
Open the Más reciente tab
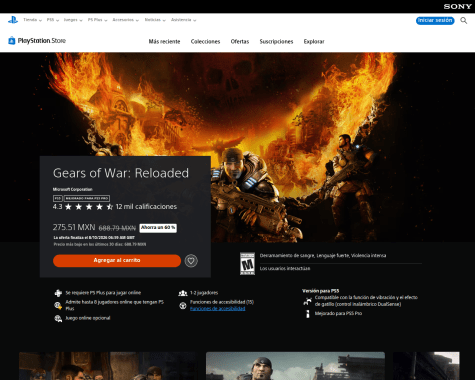[x=164, y=42]
